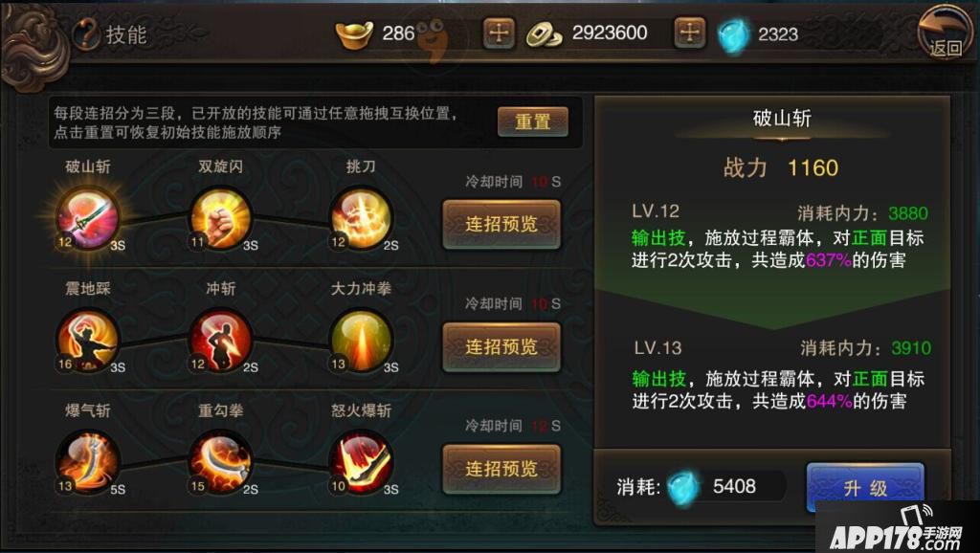
Task: Preview second combo with 连招预览
Action: click(501, 346)
